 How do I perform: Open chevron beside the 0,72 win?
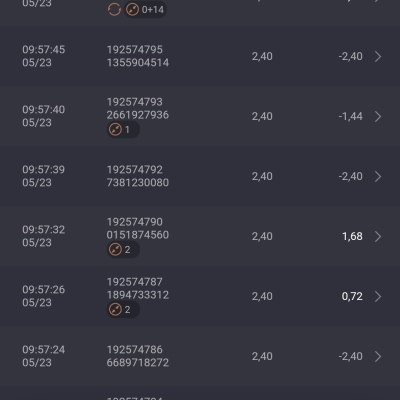378,296
